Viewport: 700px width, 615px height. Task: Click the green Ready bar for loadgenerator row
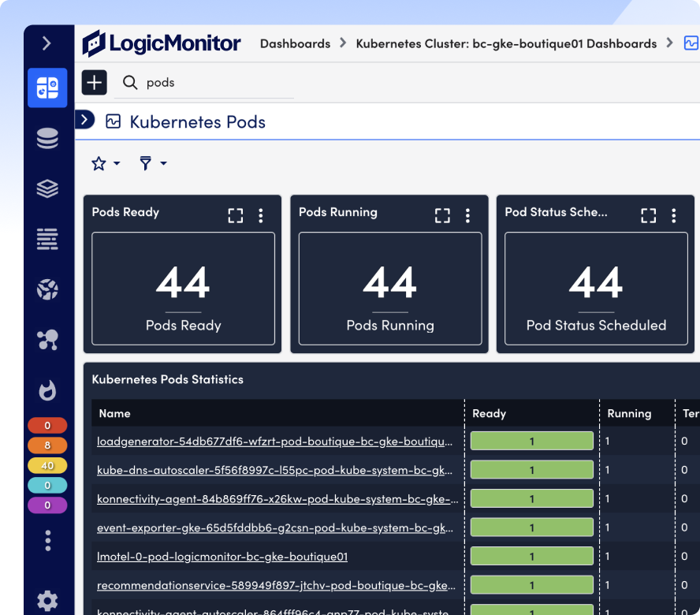tap(531, 442)
